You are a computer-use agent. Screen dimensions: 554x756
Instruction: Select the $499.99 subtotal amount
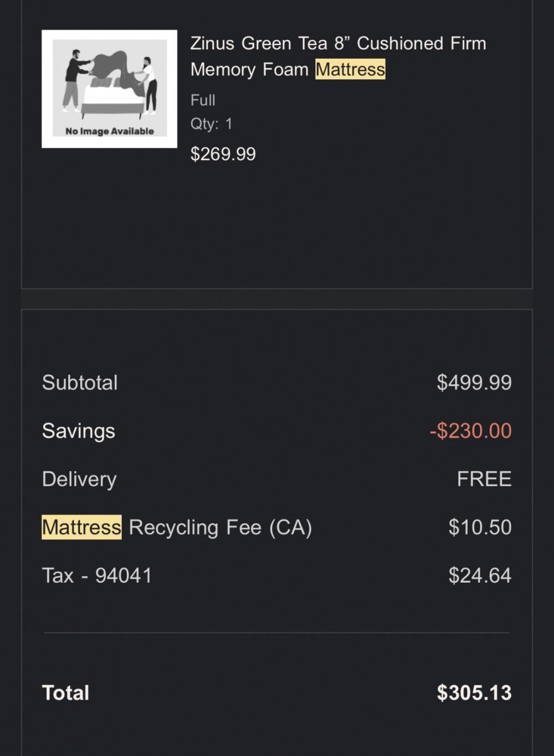click(x=474, y=383)
